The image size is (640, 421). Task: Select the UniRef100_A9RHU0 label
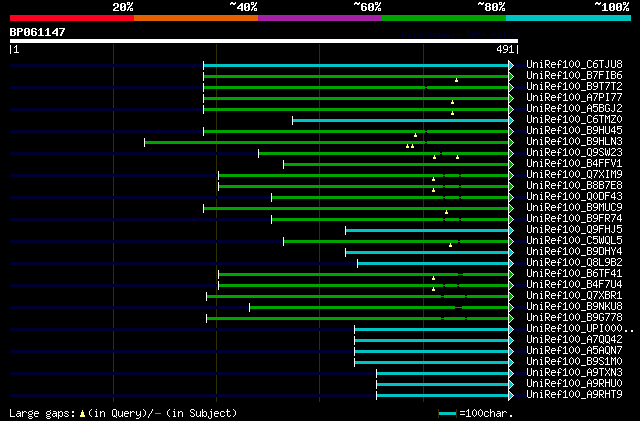(x=574, y=384)
